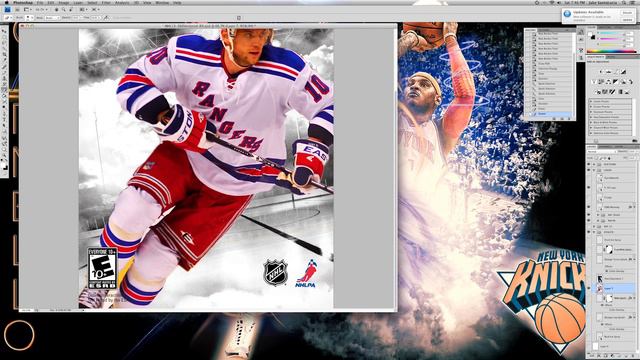640x360 pixels.
Task: Toggle visibility of the second layer group
Action: (x=589, y=170)
